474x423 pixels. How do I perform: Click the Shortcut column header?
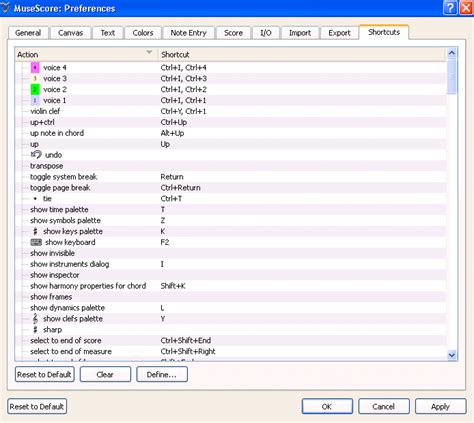(x=302, y=55)
